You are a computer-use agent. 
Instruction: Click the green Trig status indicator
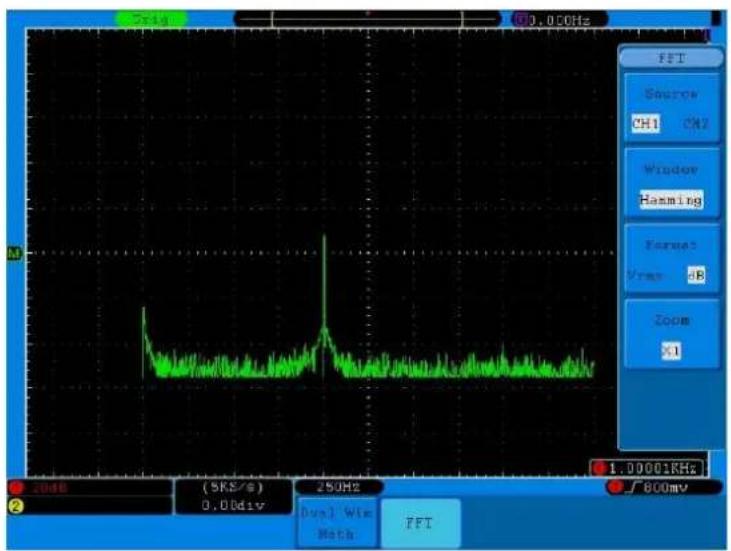[152, 20]
